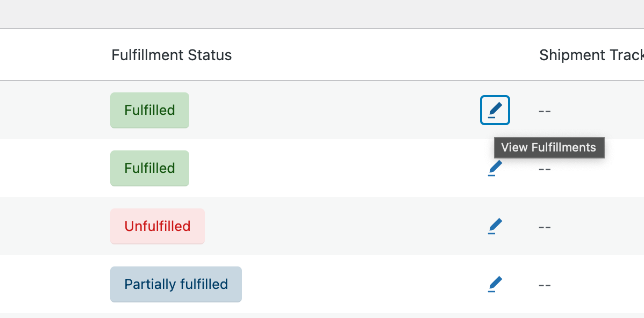The width and height of the screenshot is (644, 318).
Task: Select the second row's shipment tracking dashes
Action: tap(545, 169)
